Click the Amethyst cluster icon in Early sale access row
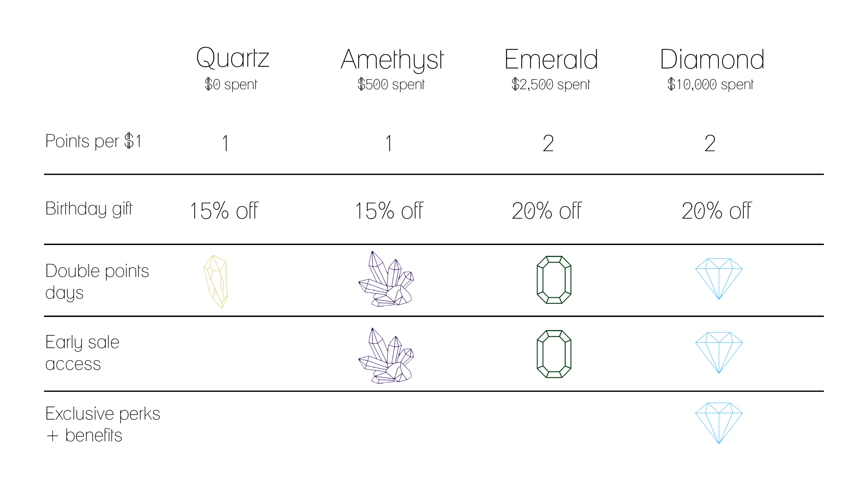868x488 pixels. point(386,355)
